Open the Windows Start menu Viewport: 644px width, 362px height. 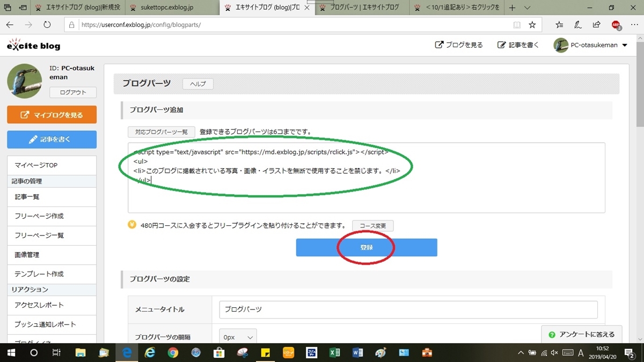[11, 352]
